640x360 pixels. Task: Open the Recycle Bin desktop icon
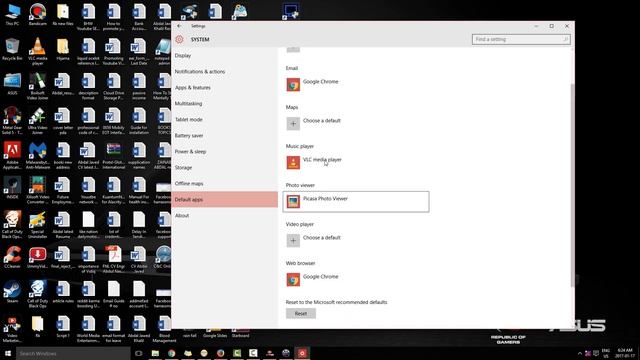[x=12, y=49]
